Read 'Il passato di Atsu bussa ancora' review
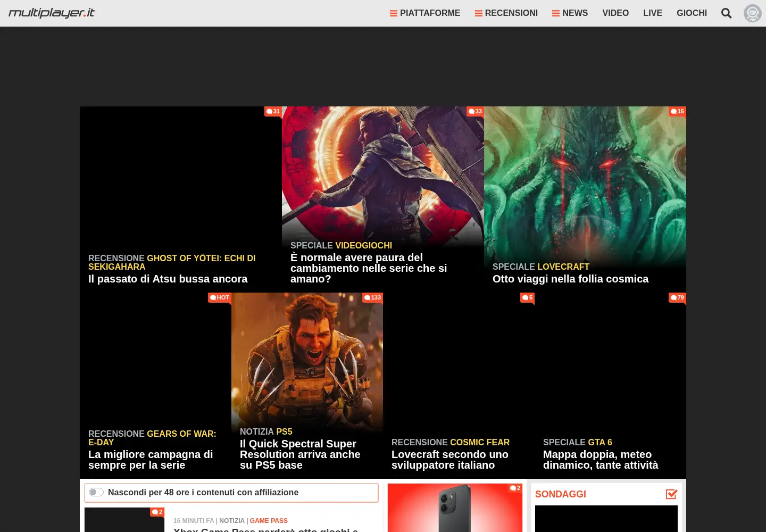 click(x=168, y=279)
